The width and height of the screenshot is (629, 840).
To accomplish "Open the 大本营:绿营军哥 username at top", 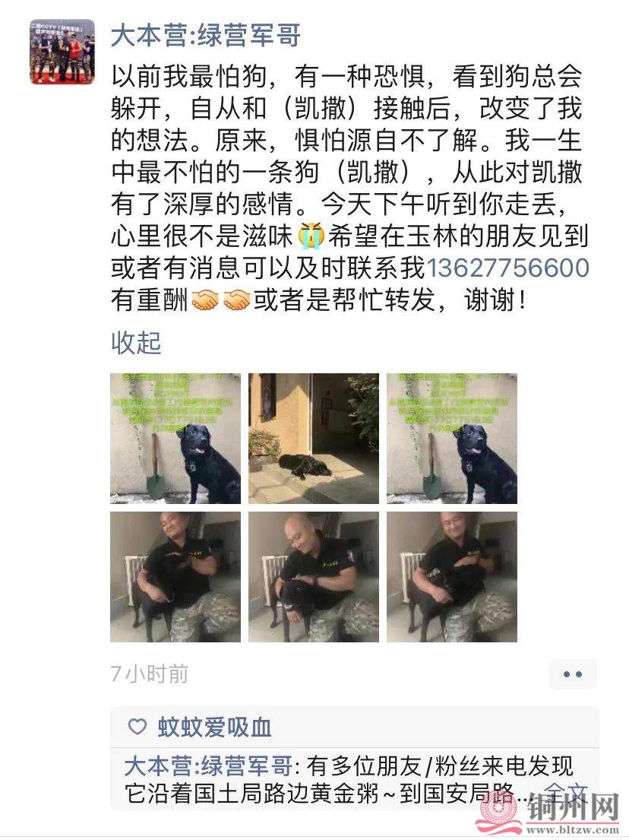I will [x=206, y=36].
